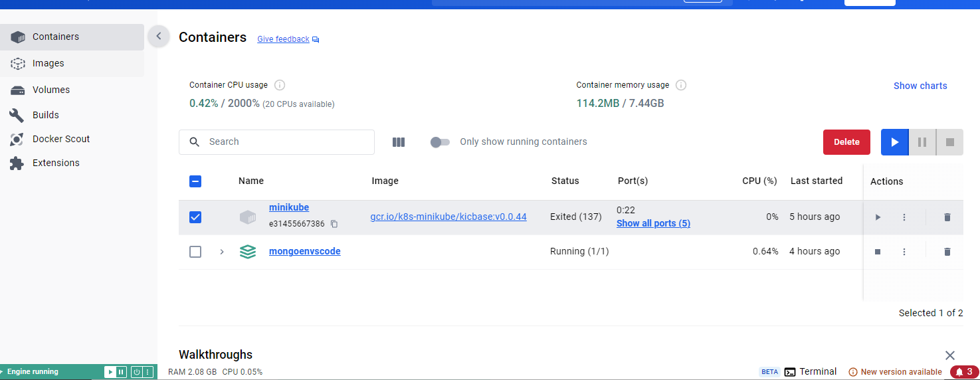Resume the engine with the status bar play icon
The image size is (980, 380).
coord(110,372)
